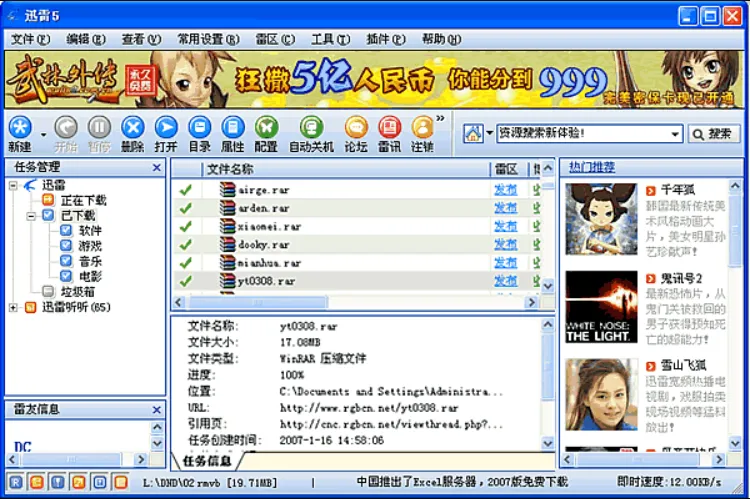Open the dropdown arrow next to 新建
This screenshot has height=499, width=750.
pos(44,135)
